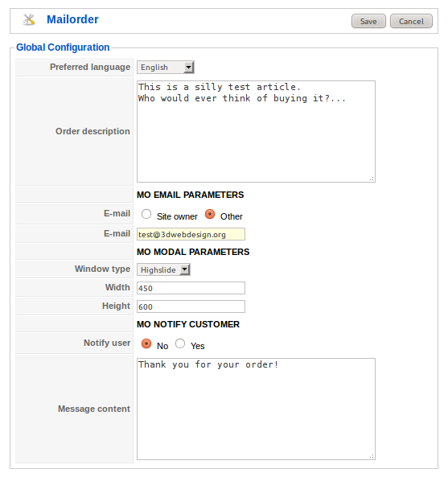Click the Width field showing 450
448x477 pixels.
click(x=191, y=288)
